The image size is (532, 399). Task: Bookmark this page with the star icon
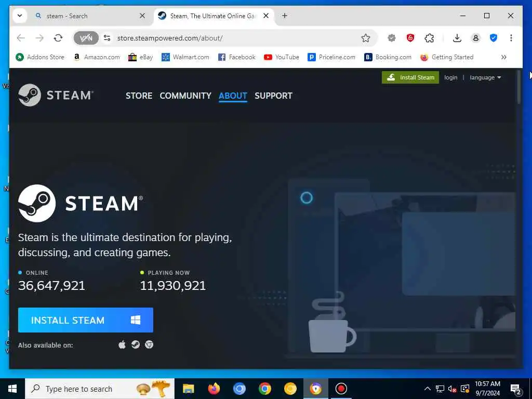365,38
